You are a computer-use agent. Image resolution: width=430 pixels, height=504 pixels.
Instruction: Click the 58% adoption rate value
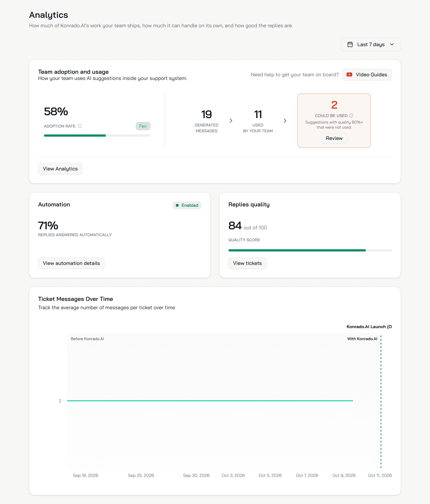(x=56, y=112)
